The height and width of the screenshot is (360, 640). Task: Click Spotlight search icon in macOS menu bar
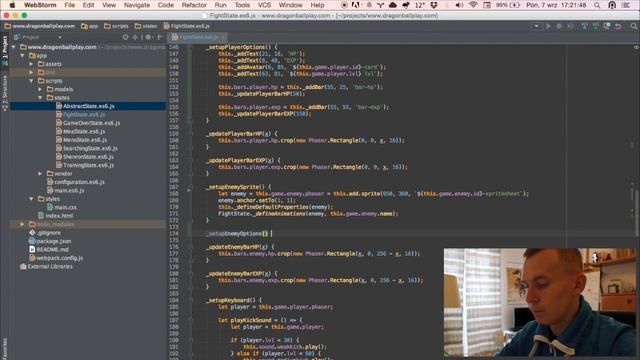[x=597, y=5]
